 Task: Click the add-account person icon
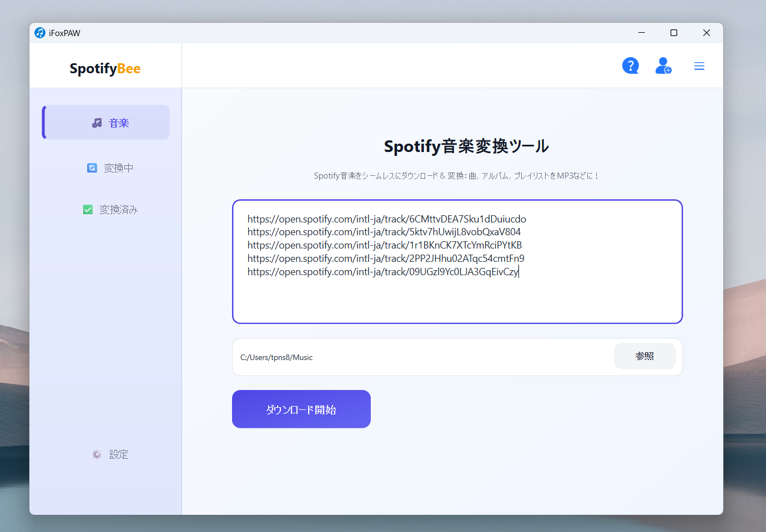(x=663, y=65)
